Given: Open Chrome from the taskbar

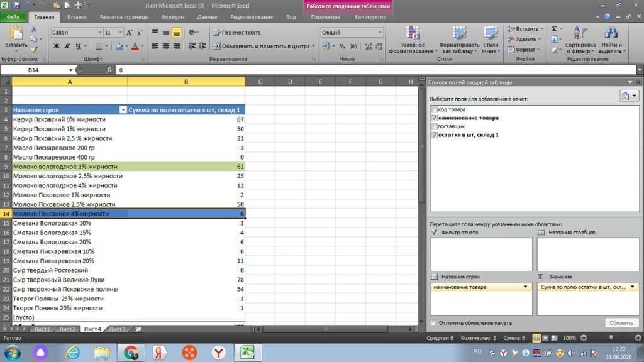Looking at the screenshot, I should click(x=131, y=353).
